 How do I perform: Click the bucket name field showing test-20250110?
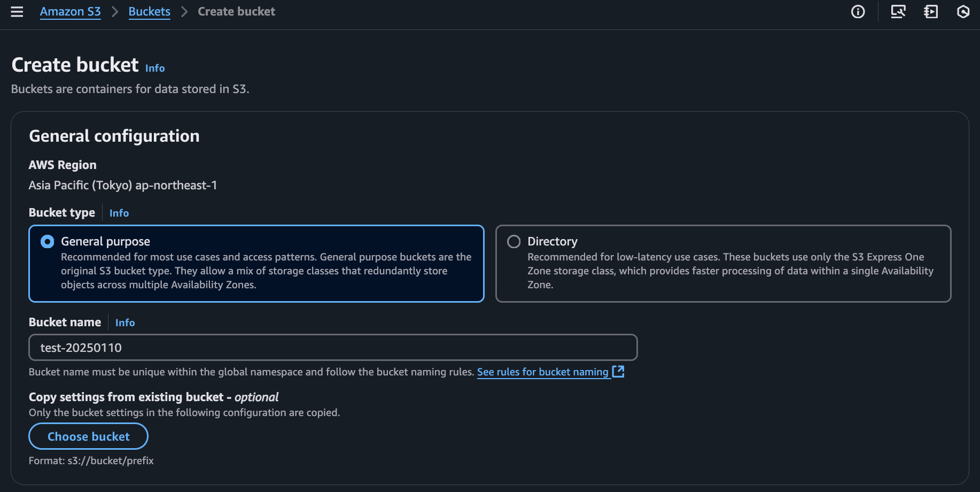[x=333, y=348]
